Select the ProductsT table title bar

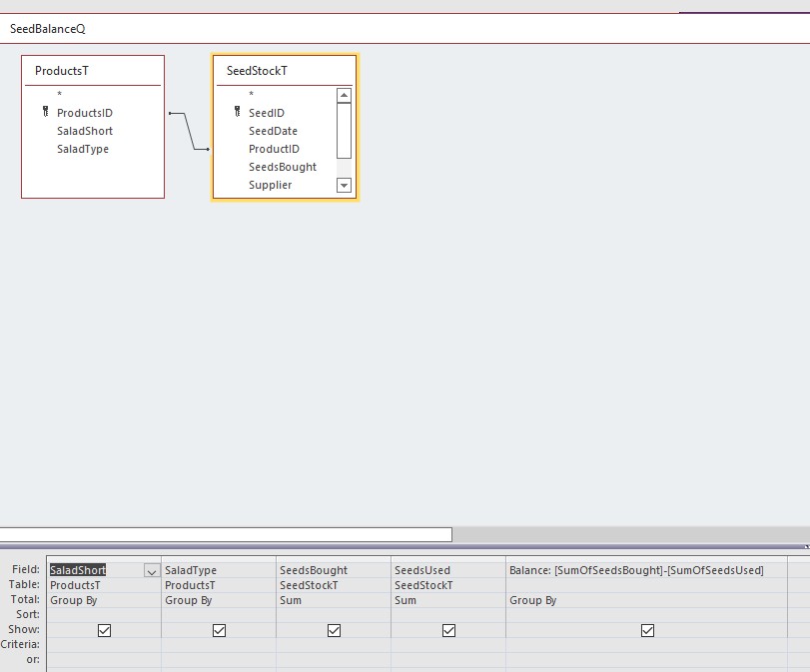pyautogui.click(x=92, y=71)
